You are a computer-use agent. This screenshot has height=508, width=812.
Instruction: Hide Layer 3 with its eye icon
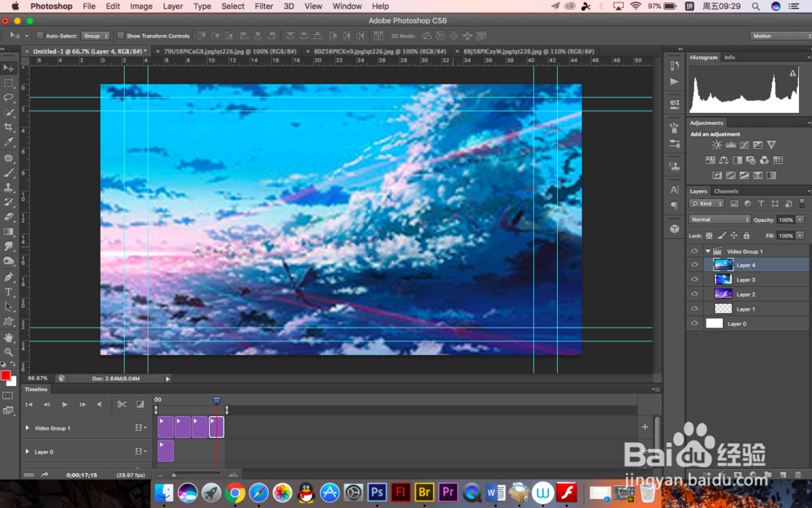(695, 280)
